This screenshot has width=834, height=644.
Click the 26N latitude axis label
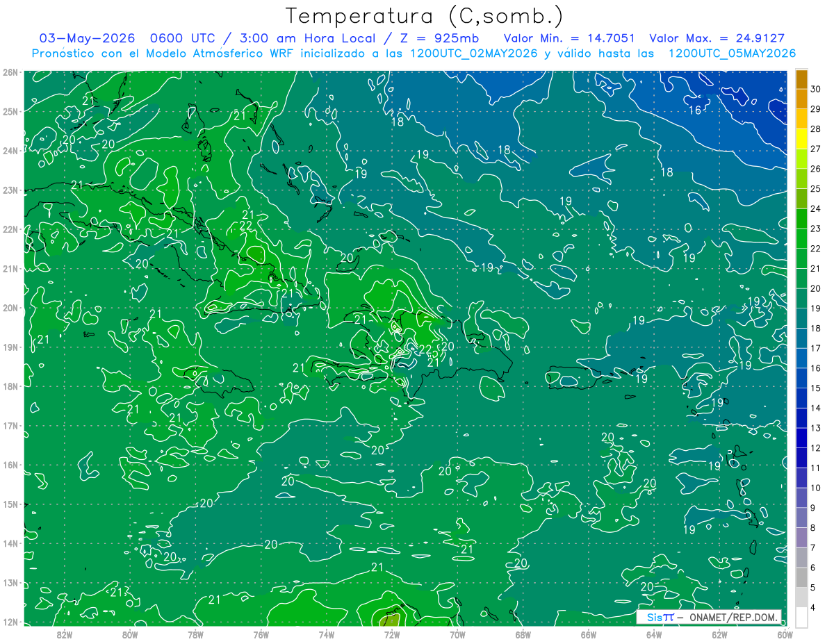[x=10, y=72]
